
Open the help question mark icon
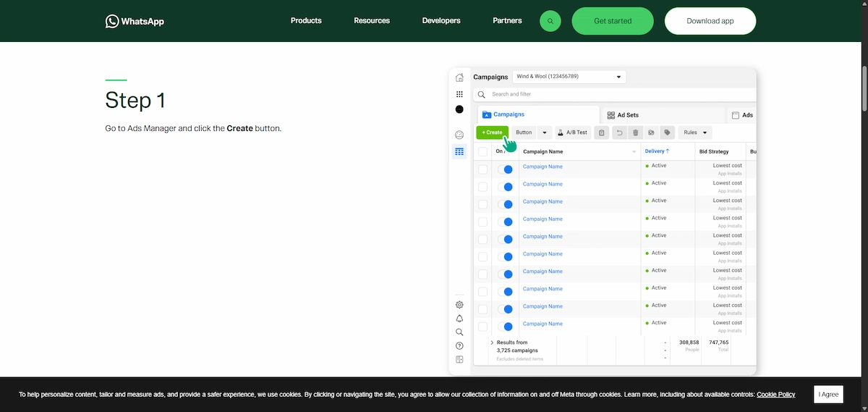(x=459, y=346)
